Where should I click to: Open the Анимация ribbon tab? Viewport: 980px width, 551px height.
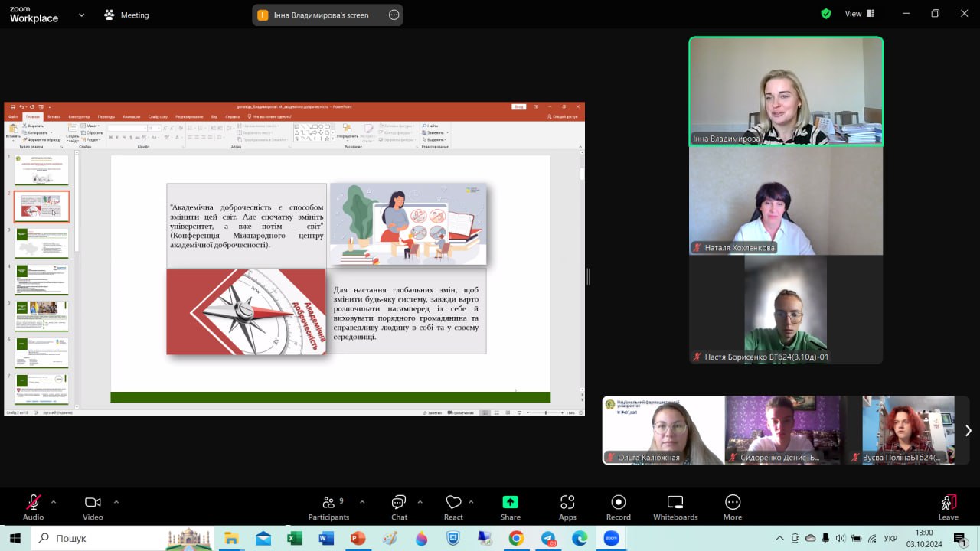132,117
